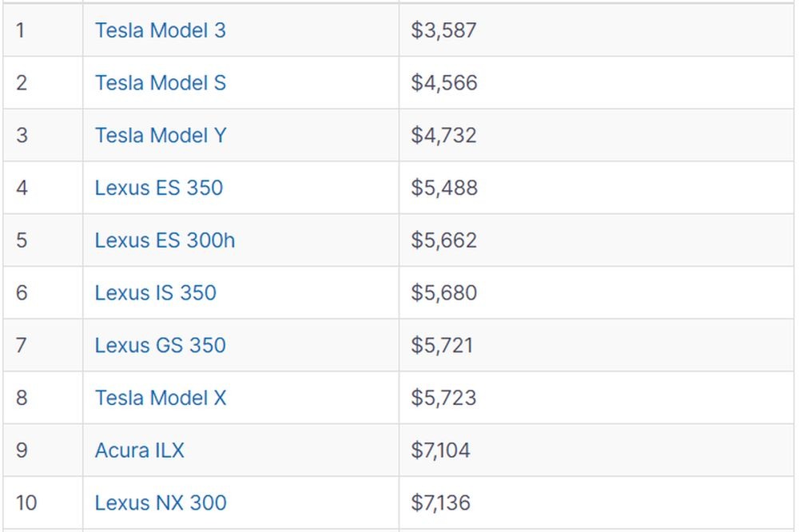
Task: Select the $5,488 price cell
Action: (596, 188)
